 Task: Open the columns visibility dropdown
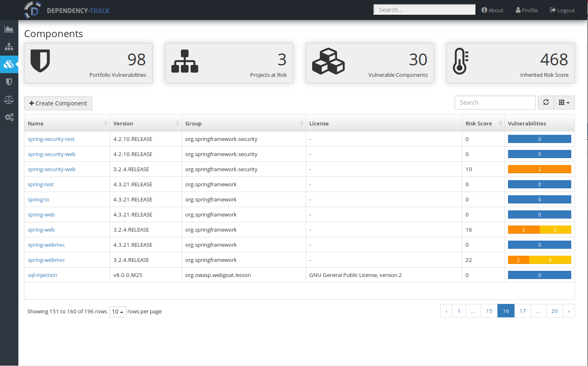point(564,103)
